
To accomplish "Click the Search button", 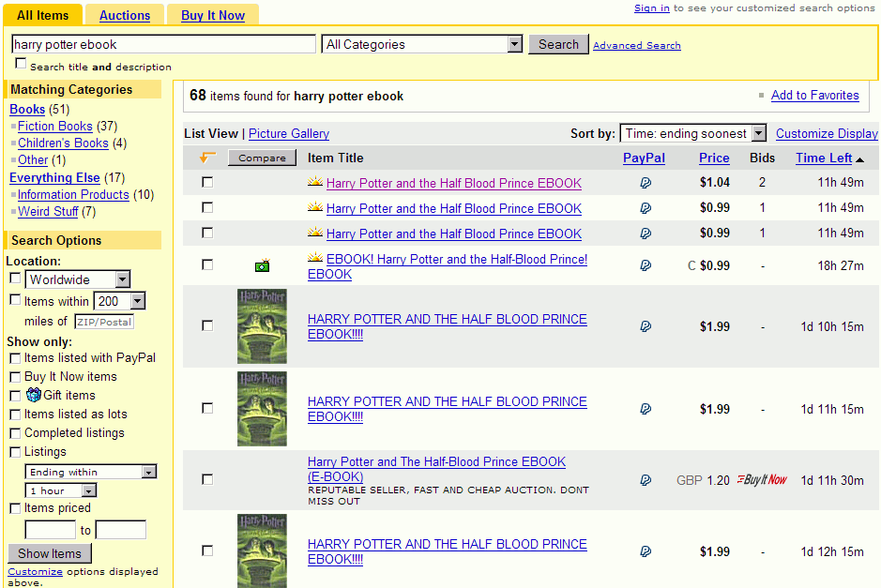I will pyautogui.click(x=558, y=44).
